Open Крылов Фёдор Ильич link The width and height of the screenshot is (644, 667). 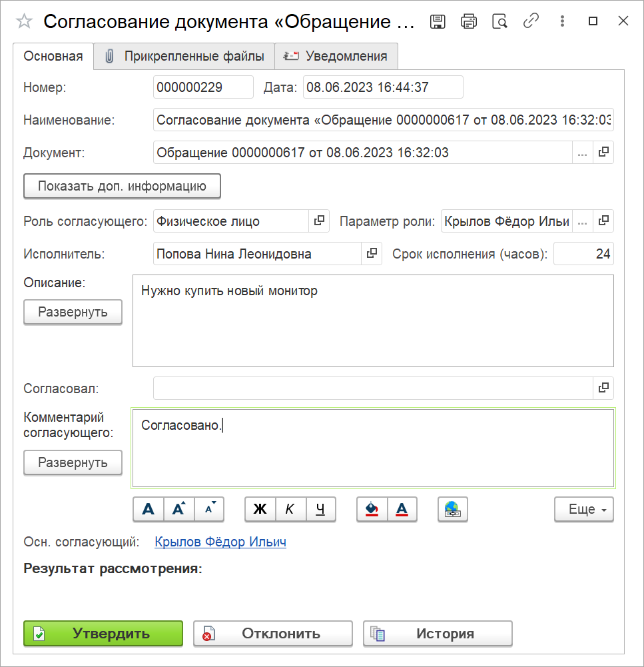(x=220, y=542)
